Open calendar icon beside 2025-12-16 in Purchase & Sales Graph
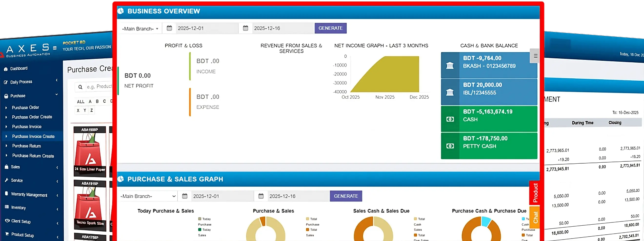This screenshot has height=241, width=644. pyautogui.click(x=261, y=196)
